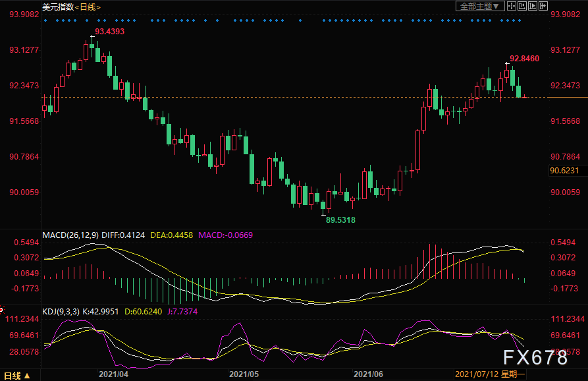This screenshot has height=381, width=588.
Task: Select the 美元指数 chart title
Action: (x=58, y=7)
